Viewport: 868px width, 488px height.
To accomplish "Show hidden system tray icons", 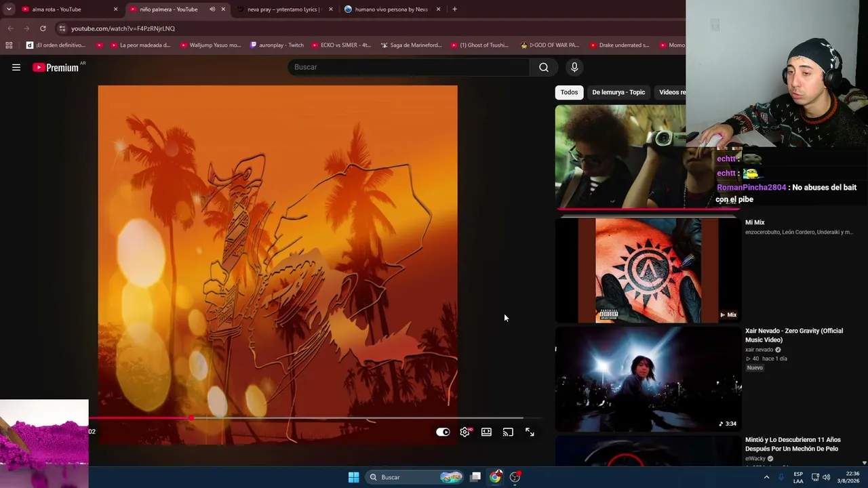I will point(766,477).
